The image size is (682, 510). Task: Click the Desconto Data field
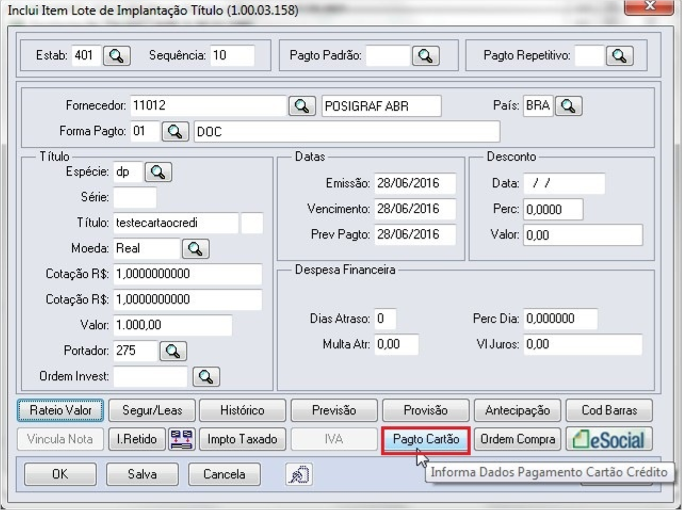pyautogui.click(x=564, y=183)
